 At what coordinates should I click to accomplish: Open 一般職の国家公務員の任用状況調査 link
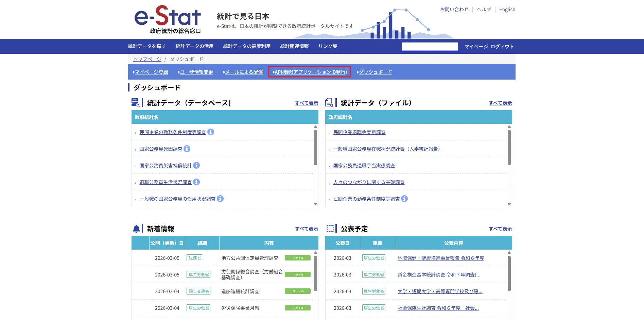point(177,199)
